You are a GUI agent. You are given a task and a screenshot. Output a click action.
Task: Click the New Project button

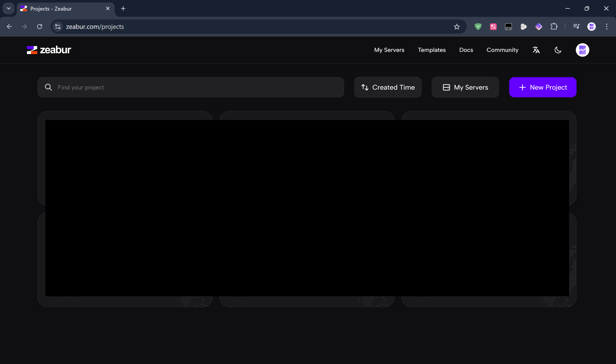pyautogui.click(x=543, y=87)
